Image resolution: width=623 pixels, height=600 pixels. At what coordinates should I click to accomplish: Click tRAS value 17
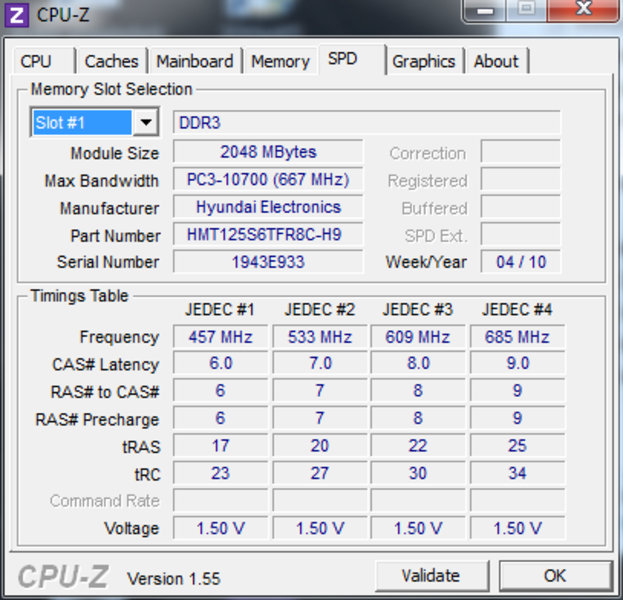point(221,446)
